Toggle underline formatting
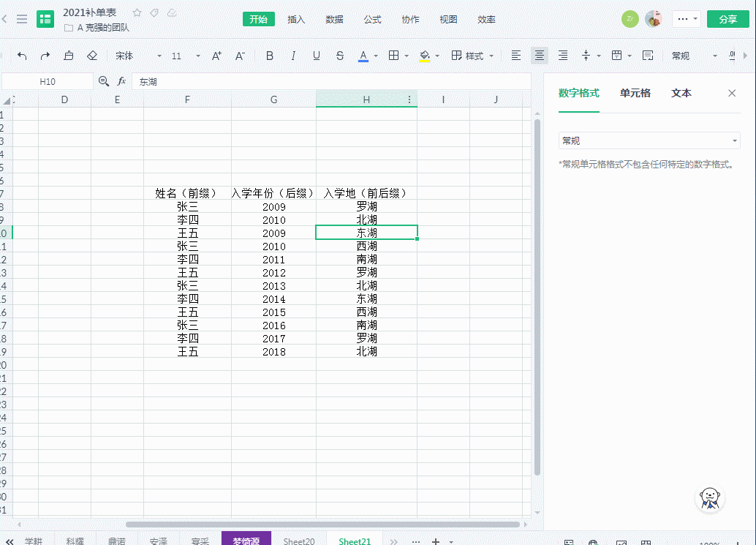 [x=317, y=56]
